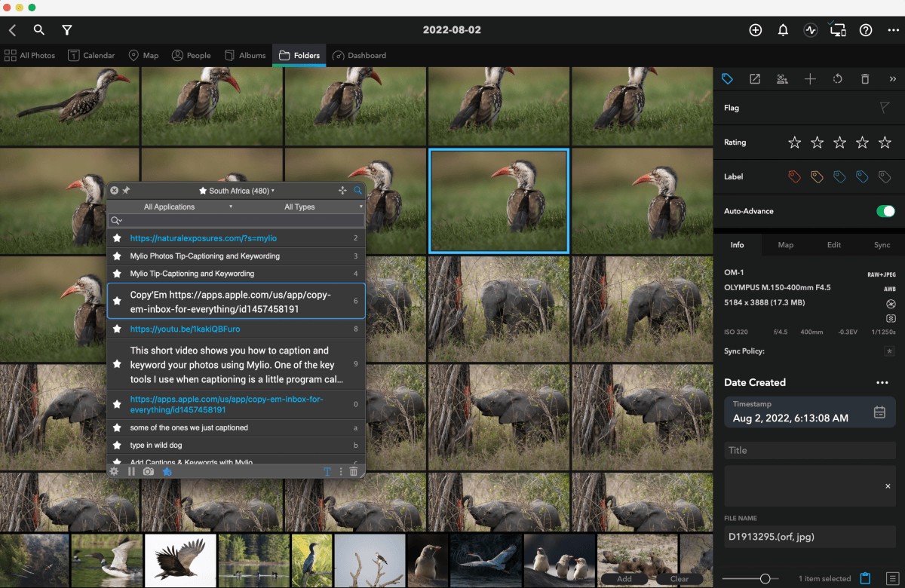Open notifications bell

pos(783,30)
